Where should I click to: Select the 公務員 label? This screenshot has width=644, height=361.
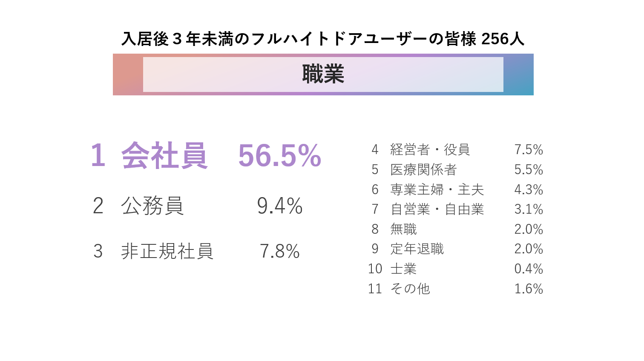tap(152, 206)
